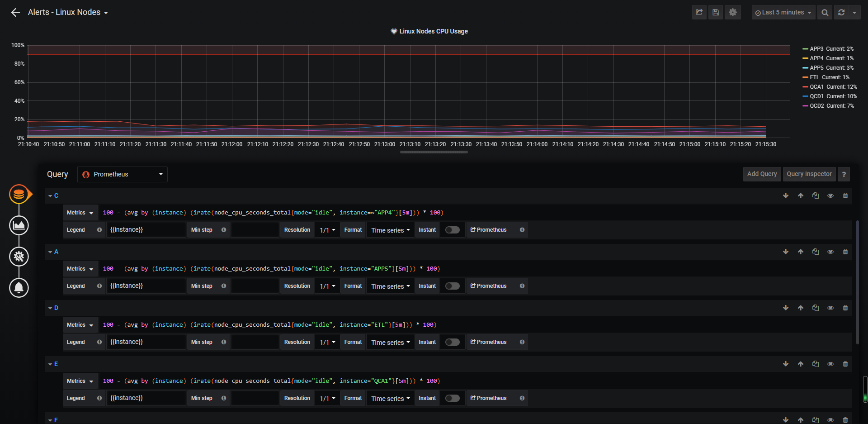Open the Last 5 minutes time picker
The height and width of the screenshot is (424, 868).
[783, 12]
